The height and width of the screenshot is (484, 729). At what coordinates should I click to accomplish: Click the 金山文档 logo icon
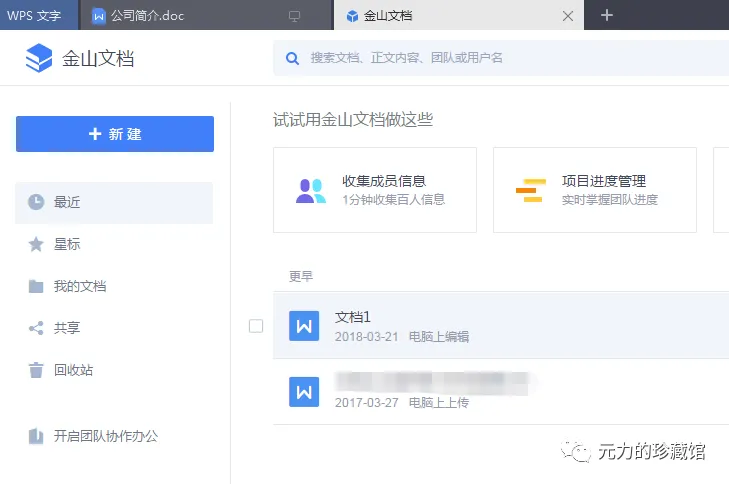point(39,58)
